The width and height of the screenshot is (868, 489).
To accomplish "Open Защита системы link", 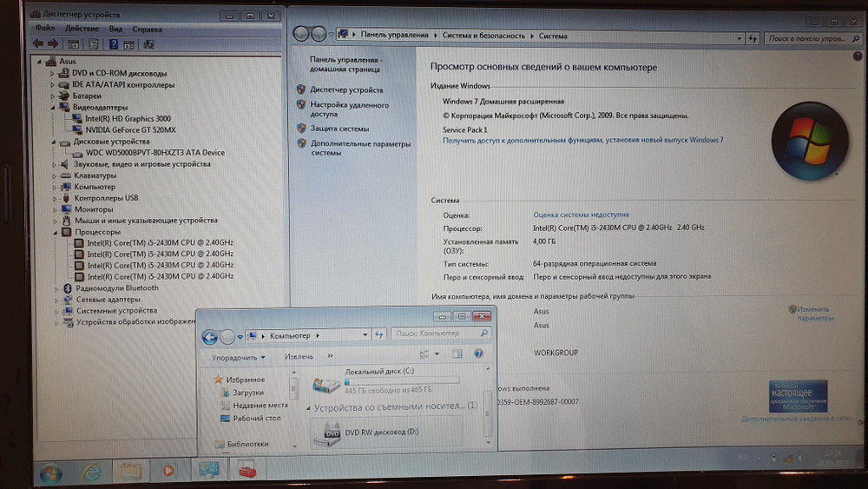I will (x=339, y=129).
